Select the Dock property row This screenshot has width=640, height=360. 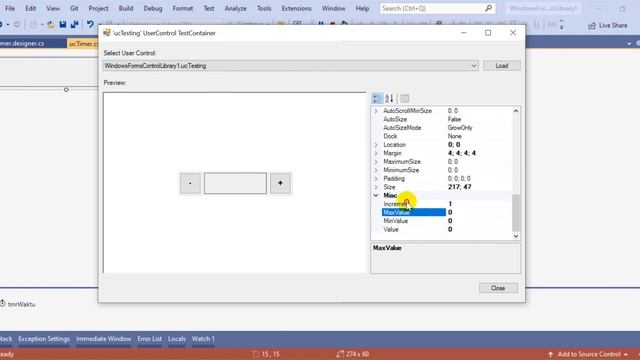[x=446, y=136]
